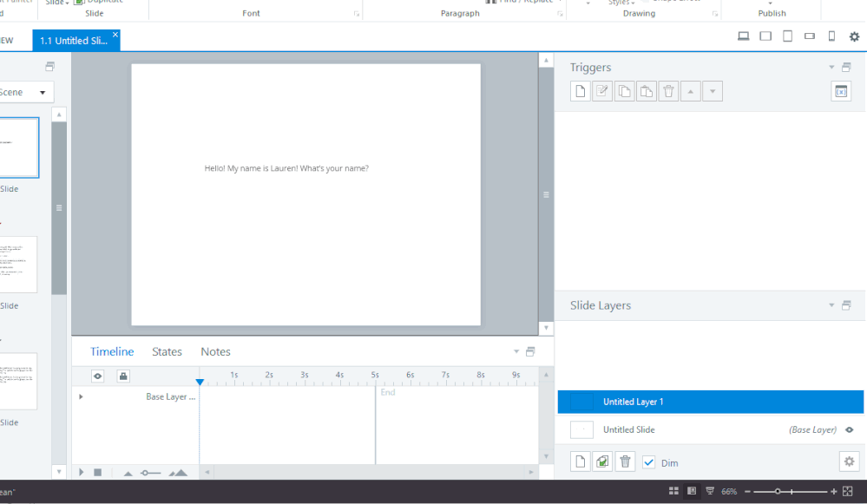The width and height of the screenshot is (867, 504).
Task: Delete the selected layer with trash icon
Action: click(625, 462)
